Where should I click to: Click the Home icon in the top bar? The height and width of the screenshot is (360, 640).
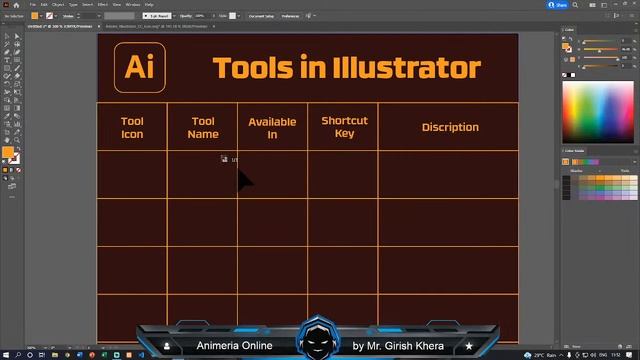pos(16,5)
